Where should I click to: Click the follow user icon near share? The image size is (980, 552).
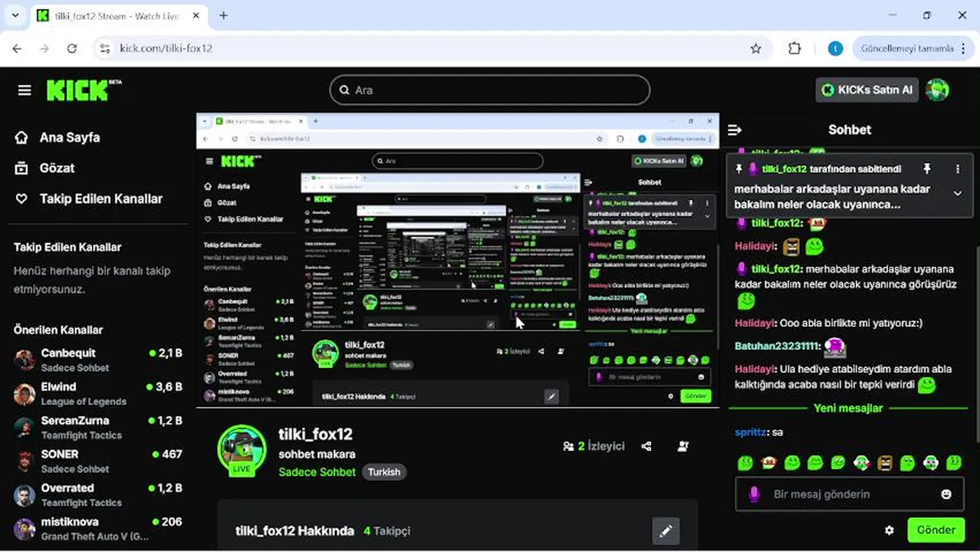point(683,446)
